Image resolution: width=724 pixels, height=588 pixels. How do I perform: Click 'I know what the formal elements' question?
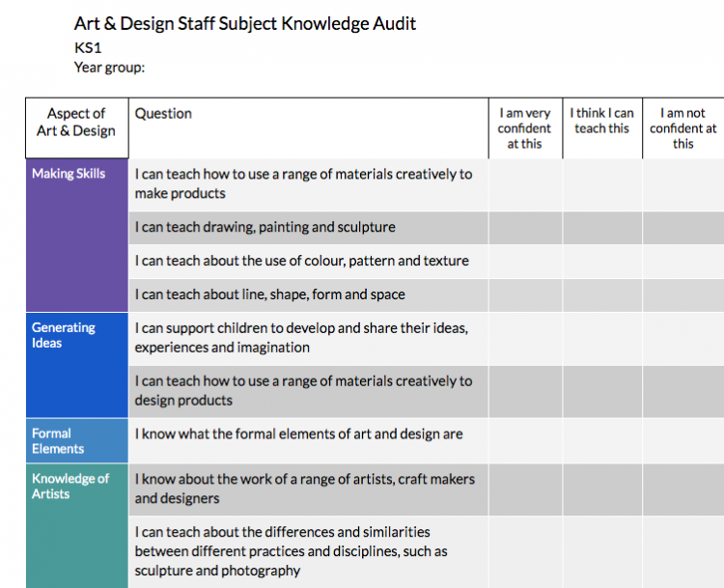(309, 441)
